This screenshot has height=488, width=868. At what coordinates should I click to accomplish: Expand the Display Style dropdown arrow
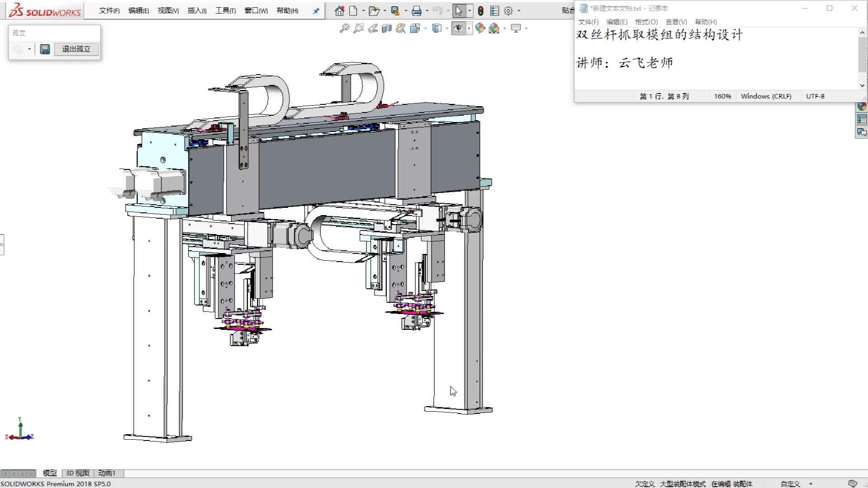[x=447, y=28]
